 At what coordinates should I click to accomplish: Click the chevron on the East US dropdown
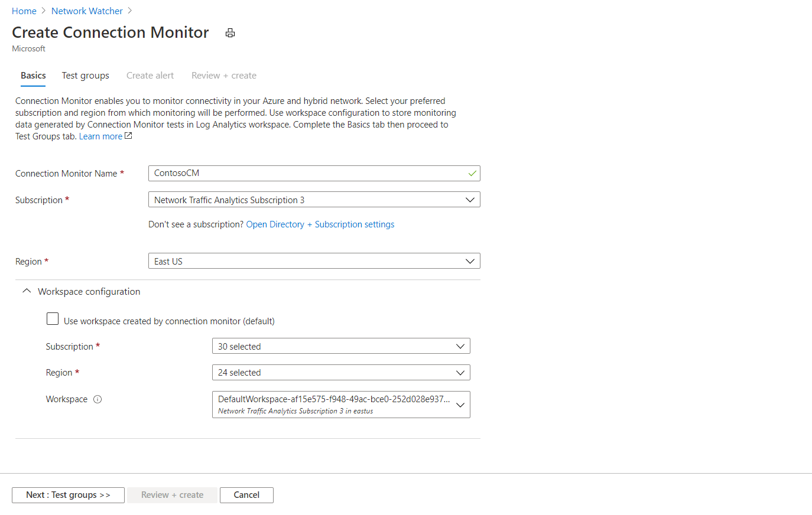[470, 260]
